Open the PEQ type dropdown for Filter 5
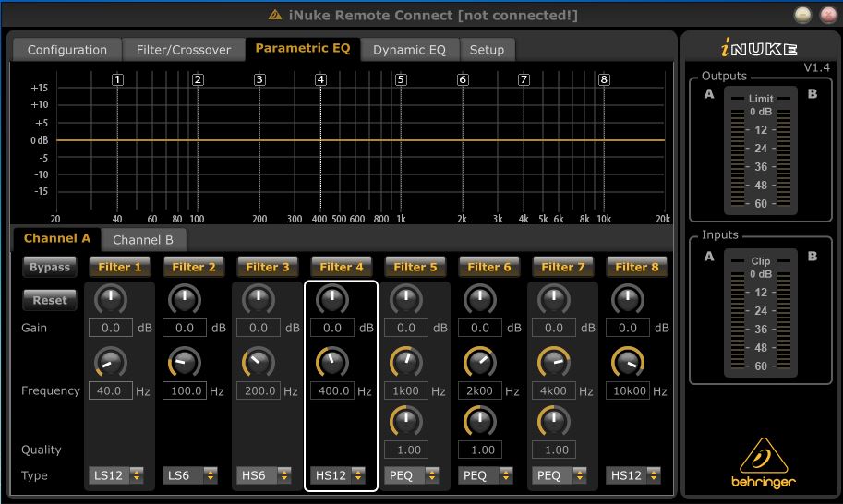843x504 pixels. [x=411, y=475]
